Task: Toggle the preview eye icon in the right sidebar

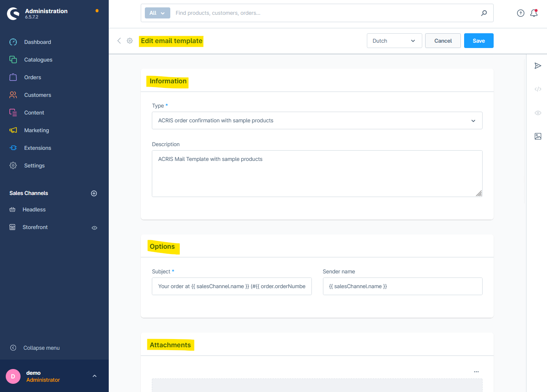Action: (x=538, y=113)
